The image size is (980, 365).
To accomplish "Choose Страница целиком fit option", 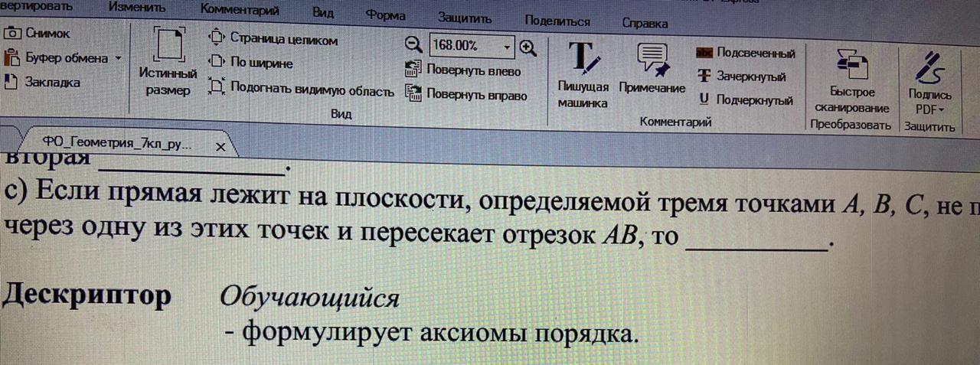I will coord(275,39).
